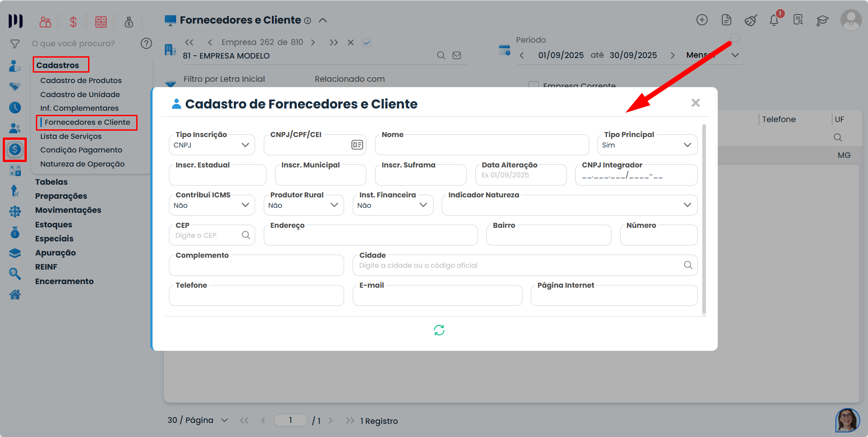Close the Cadastro de Fornecedores e Cliente dialog

coord(695,103)
